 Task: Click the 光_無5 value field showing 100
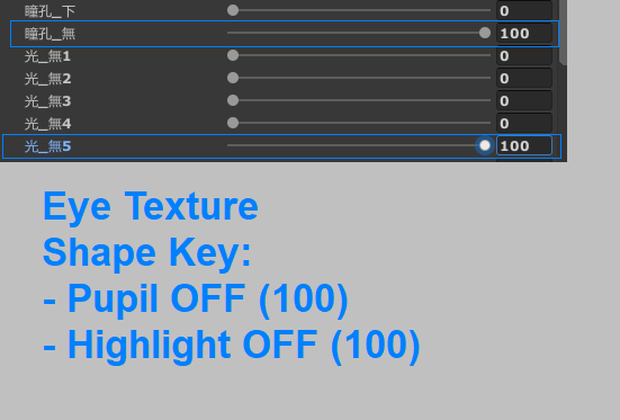tap(524, 146)
